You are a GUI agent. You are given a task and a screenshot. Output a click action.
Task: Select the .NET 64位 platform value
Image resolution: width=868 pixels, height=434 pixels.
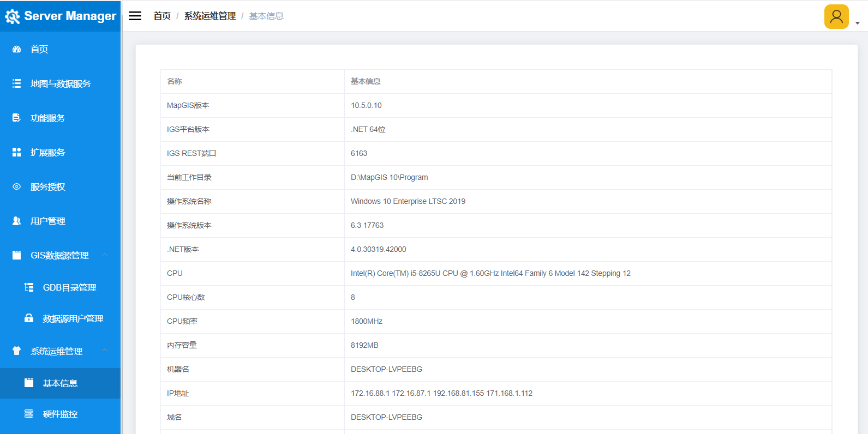(x=368, y=129)
